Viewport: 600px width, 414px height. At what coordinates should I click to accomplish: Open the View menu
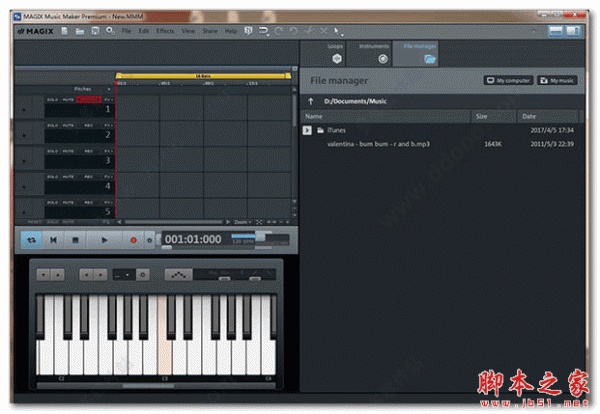pos(188,31)
